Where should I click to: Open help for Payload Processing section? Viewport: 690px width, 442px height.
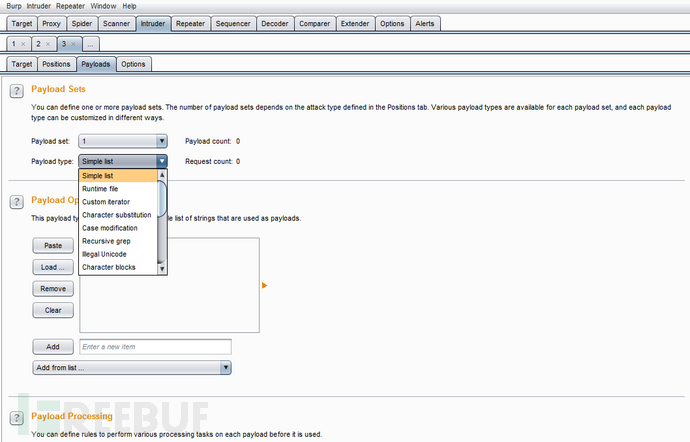click(16, 418)
